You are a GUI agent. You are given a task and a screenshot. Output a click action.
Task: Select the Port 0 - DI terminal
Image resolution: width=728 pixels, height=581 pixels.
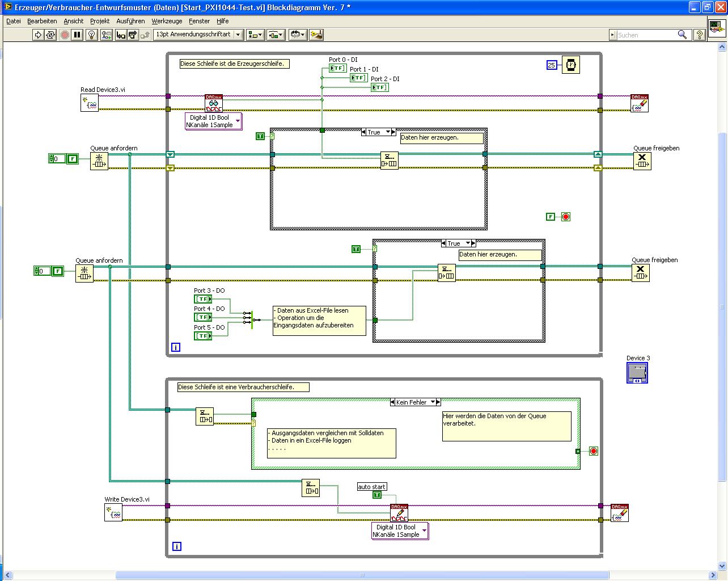[x=337, y=68]
